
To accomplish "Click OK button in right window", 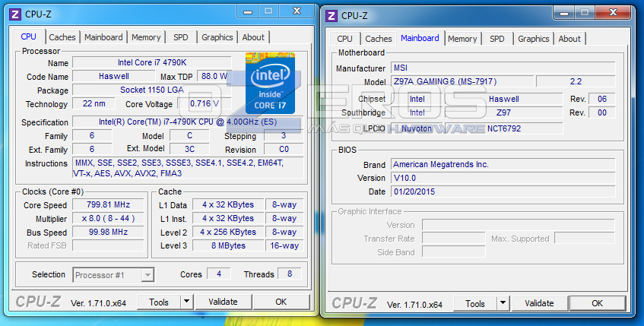I will 598,304.
